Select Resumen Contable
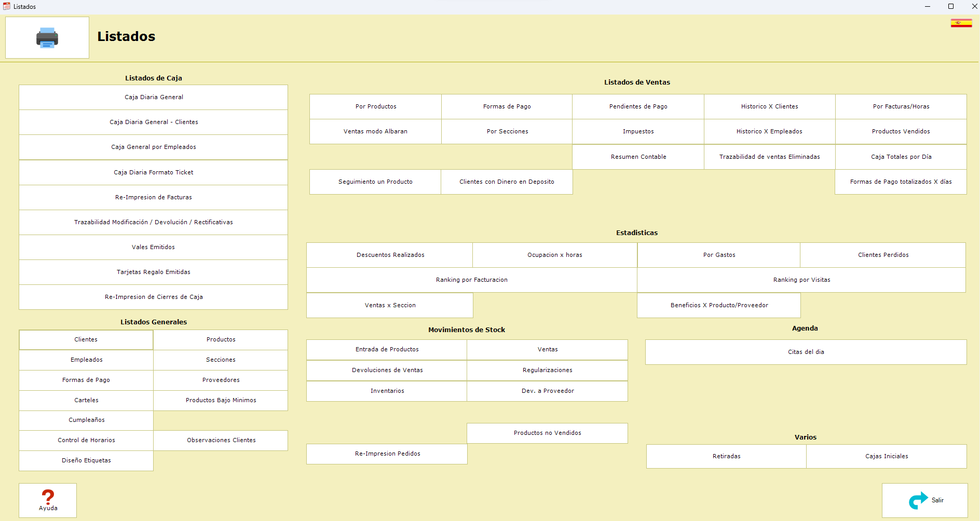Image resolution: width=980 pixels, height=521 pixels. (638, 157)
